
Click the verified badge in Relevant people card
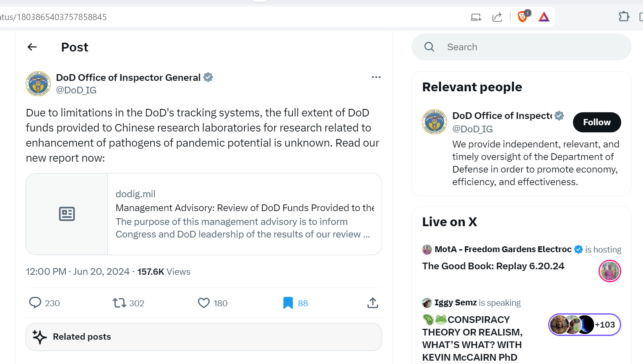[x=559, y=116]
